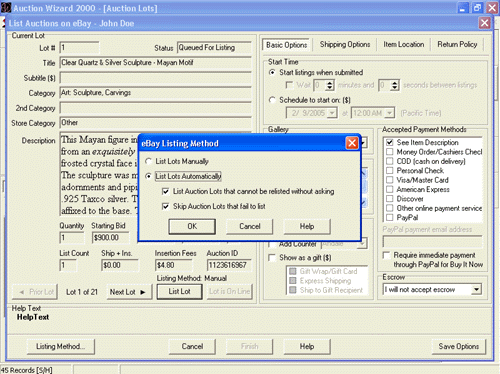Go to the Next Lot
Viewport: 500px width, 374px height.
(x=129, y=292)
